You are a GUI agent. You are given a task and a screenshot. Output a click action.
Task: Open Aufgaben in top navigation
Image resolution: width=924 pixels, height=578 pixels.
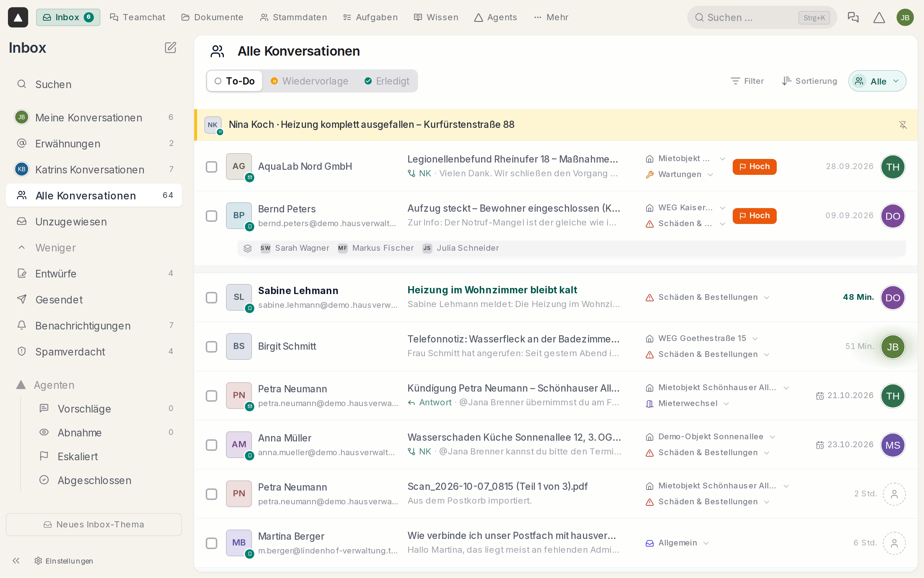pyautogui.click(x=370, y=17)
